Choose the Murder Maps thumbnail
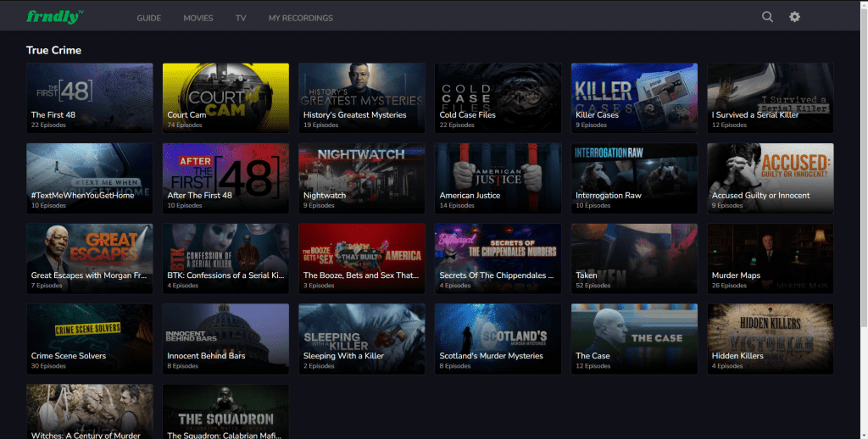 click(x=771, y=258)
